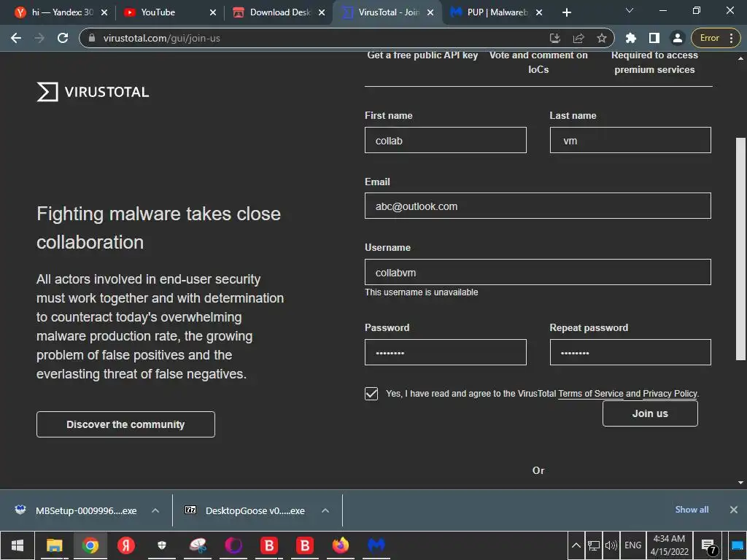Switch to the Download Desktop tab
This screenshot has width=747, height=560.
(280, 12)
